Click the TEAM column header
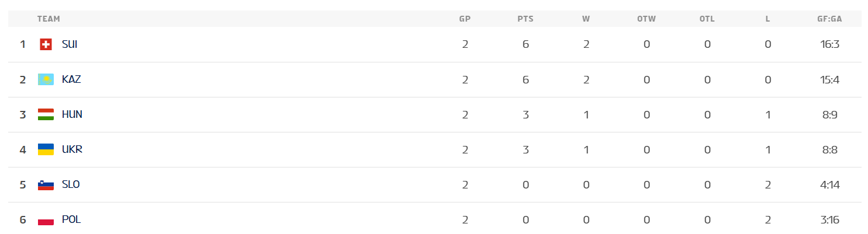The height and width of the screenshot is (234, 868). [49, 19]
